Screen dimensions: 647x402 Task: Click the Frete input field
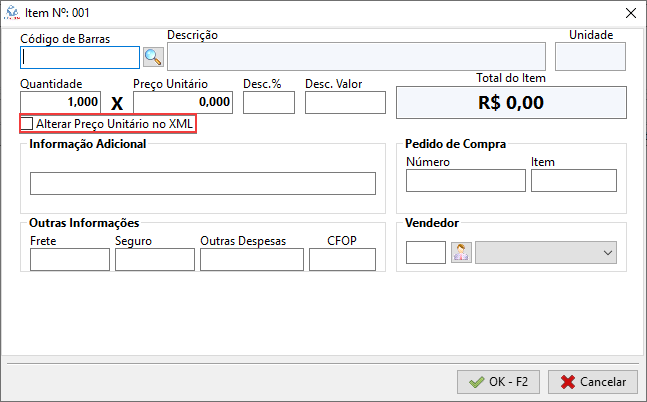[x=69, y=260]
